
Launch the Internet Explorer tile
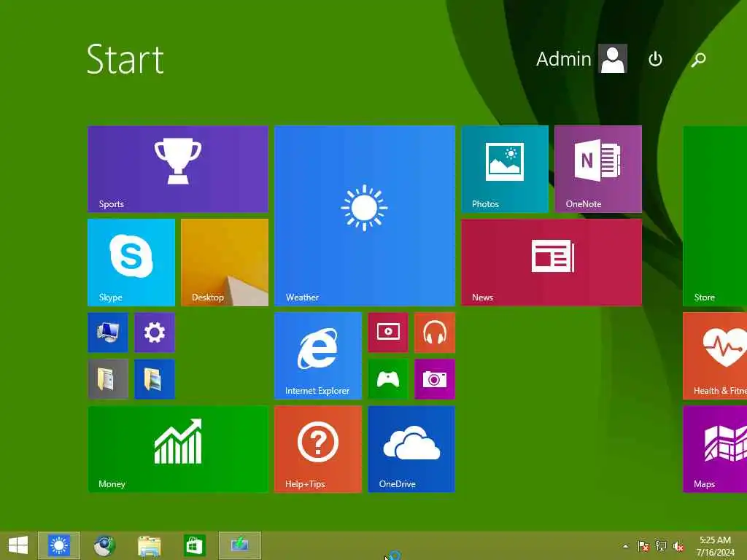[318, 356]
